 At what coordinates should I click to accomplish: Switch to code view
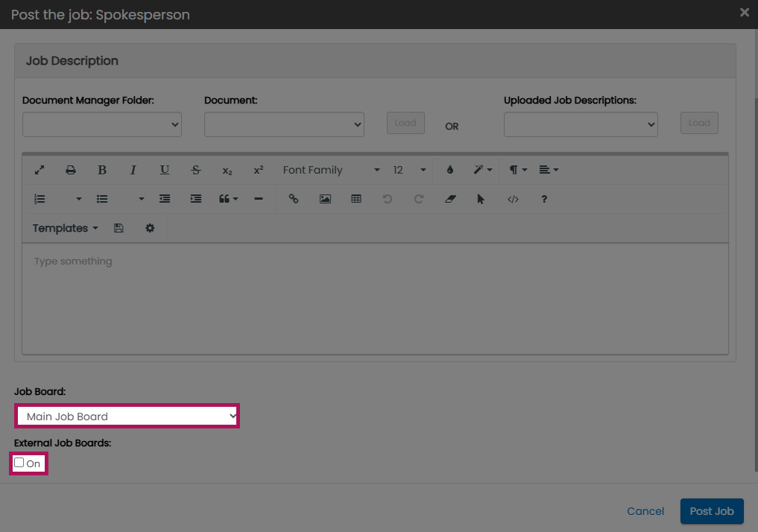coord(513,199)
